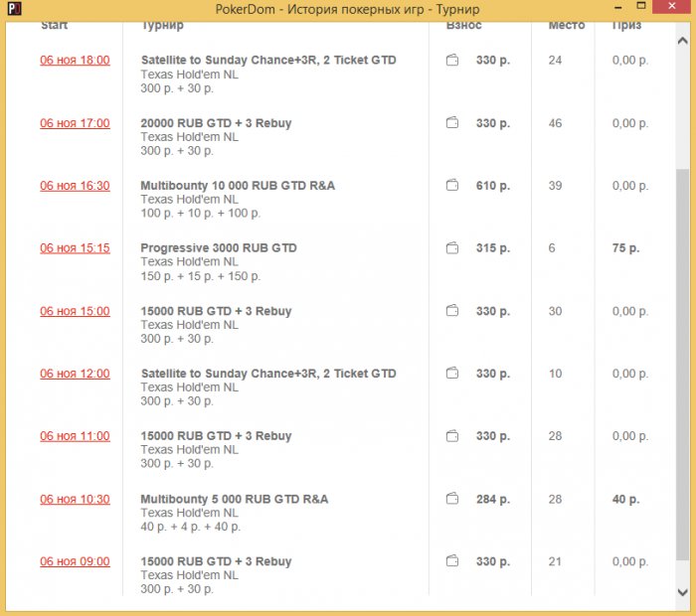Click the Приз column header
Viewport: 696px width, 616px height.
[626, 25]
